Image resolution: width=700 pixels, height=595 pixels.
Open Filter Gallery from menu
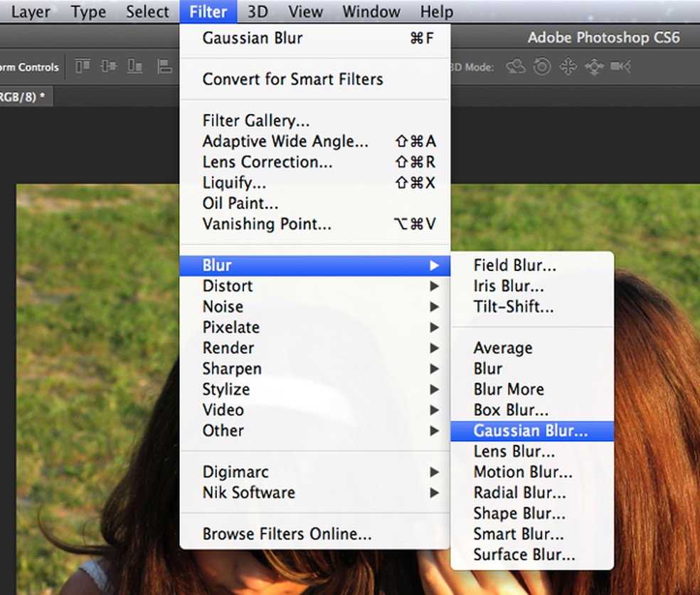tap(256, 121)
